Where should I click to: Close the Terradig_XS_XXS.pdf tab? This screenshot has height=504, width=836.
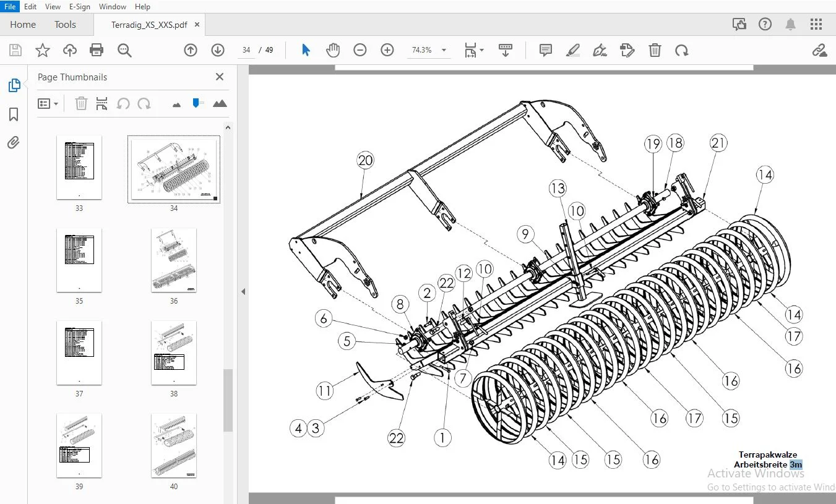(197, 25)
